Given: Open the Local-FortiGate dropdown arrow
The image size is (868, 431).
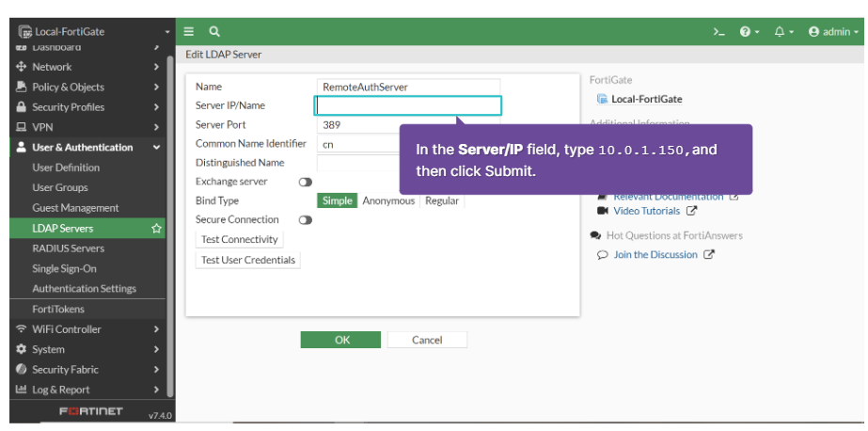Looking at the screenshot, I should (167, 32).
